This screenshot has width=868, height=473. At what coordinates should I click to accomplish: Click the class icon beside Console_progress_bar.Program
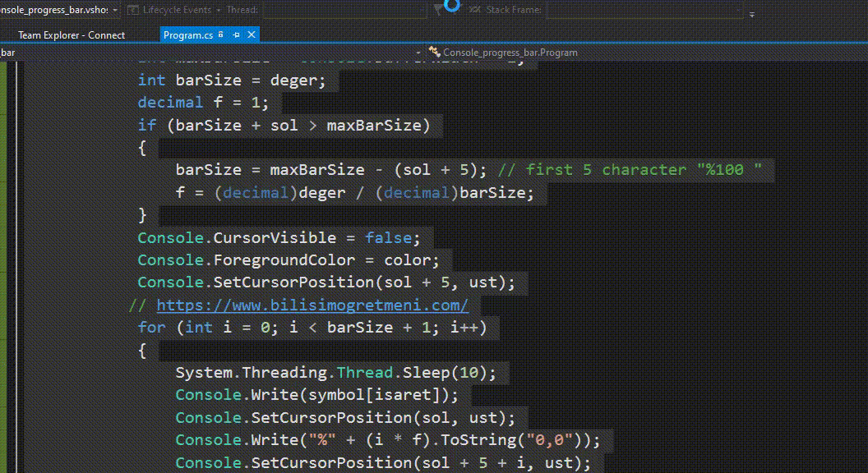435,52
